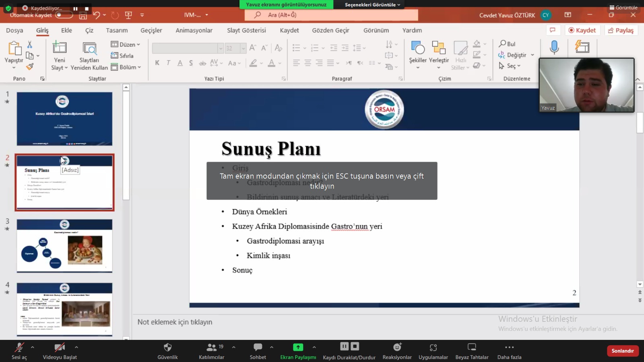
Task: Start slideshow from quick access toolbar icon
Action: point(128,15)
